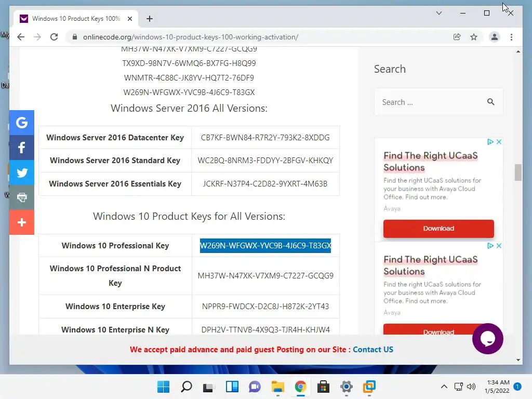Screen dimensions: 532x399
Task: Click key DPH2V-TTNVB-4X9Q3-TJR4H-KHJW4
Action: click(265, 330)
